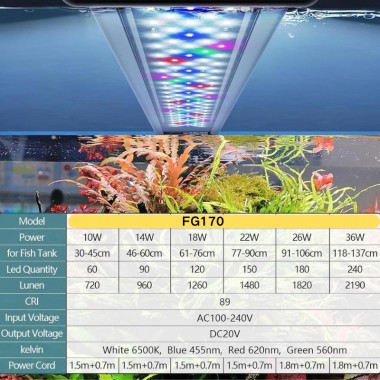This screenshot has width=380, height=380.
Task: Click the "Red 620nm" text
Action: tap(255, 350)
